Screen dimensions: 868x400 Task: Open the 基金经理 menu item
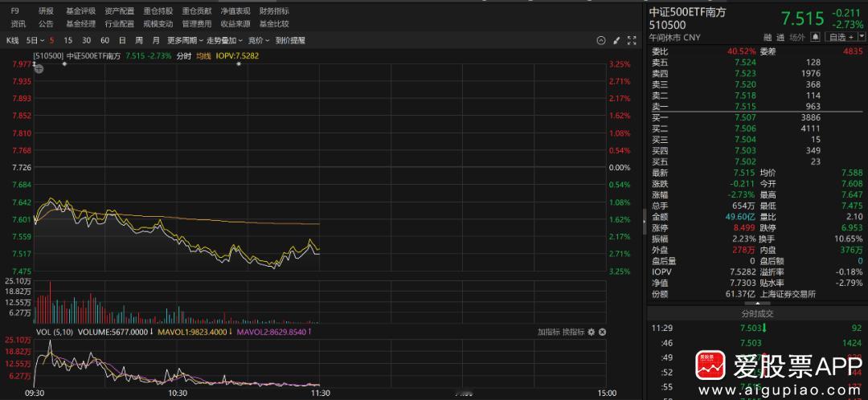[81, 24]
